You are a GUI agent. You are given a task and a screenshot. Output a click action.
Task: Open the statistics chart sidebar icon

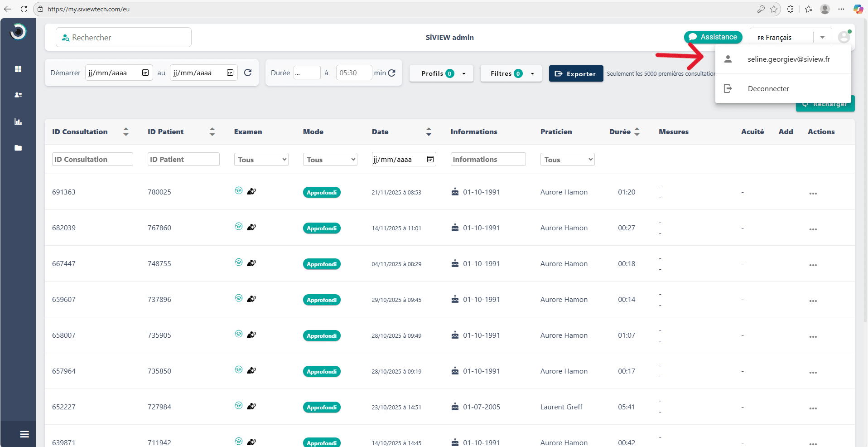[x=18, y=121]
